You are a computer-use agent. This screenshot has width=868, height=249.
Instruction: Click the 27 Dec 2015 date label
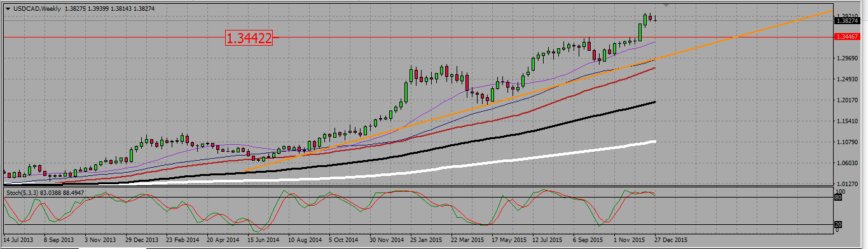672,240
